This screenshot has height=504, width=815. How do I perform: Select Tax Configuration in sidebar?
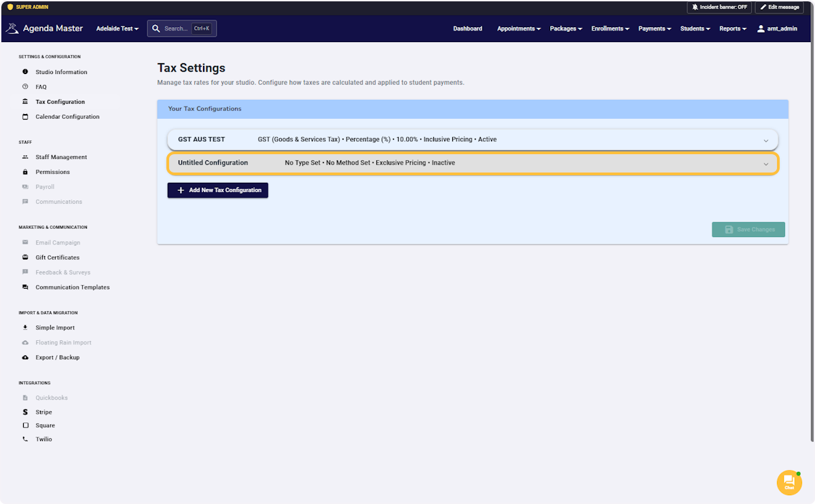coord(60,102)
